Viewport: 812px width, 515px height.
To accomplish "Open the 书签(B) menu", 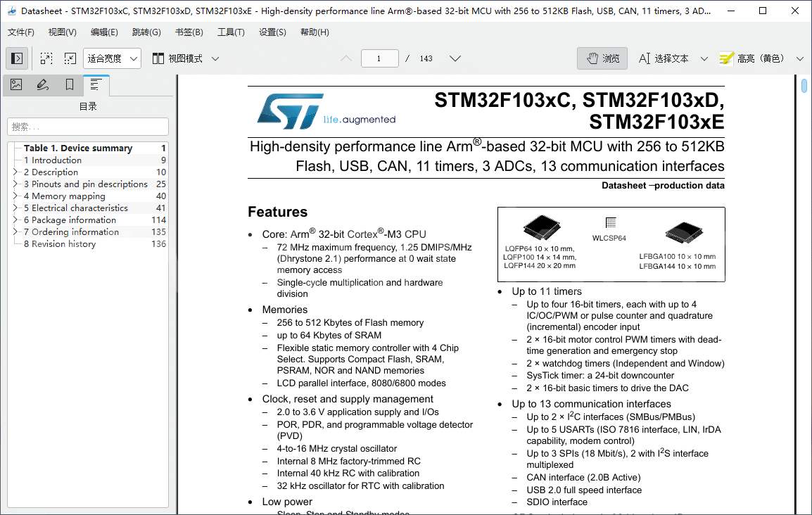I will pos(189,32).
